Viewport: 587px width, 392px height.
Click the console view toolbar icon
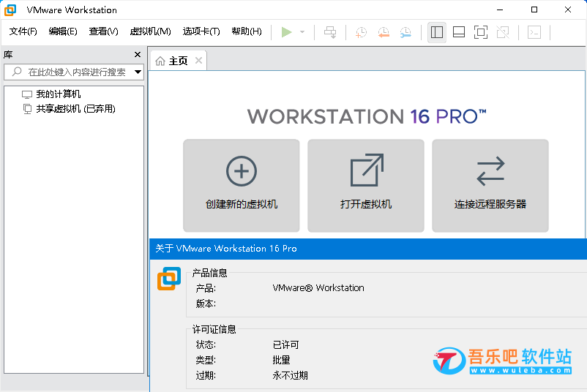pos(534,32)
